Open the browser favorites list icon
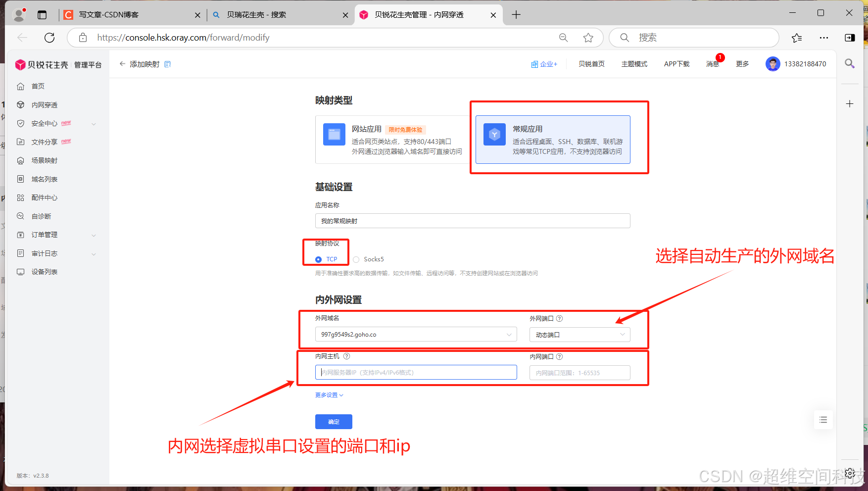The height and width of the screenshot is (491, 868). point(797,38)
